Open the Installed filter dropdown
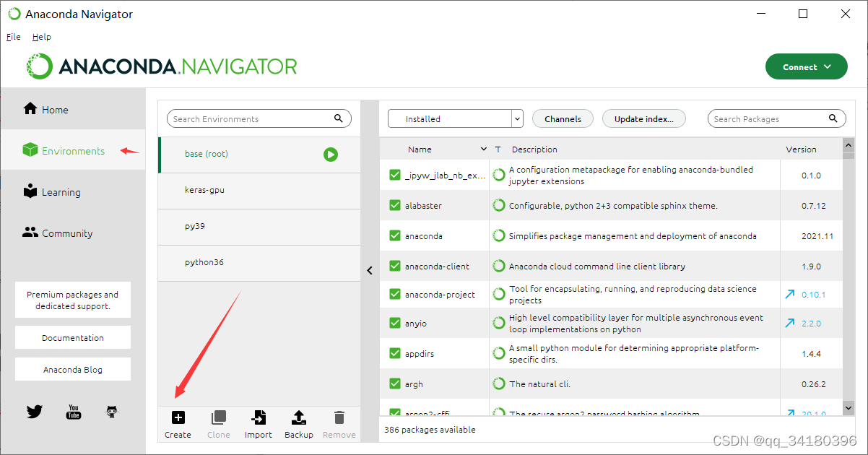868x455 pixels. tap(455, 118)
